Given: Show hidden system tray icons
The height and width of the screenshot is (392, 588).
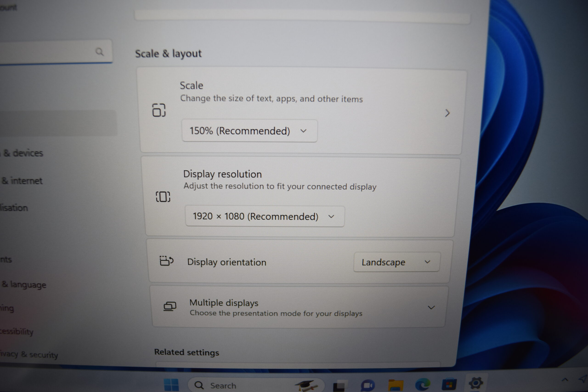Looking at the screenshot, I should pyautogui.click(x=565, y=380).
